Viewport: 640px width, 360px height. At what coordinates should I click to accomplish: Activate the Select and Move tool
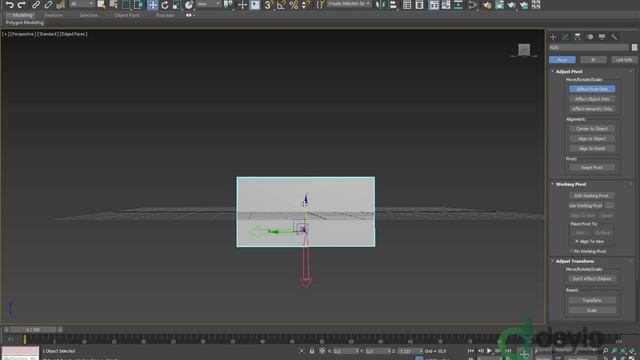click(x=152, y=4)
